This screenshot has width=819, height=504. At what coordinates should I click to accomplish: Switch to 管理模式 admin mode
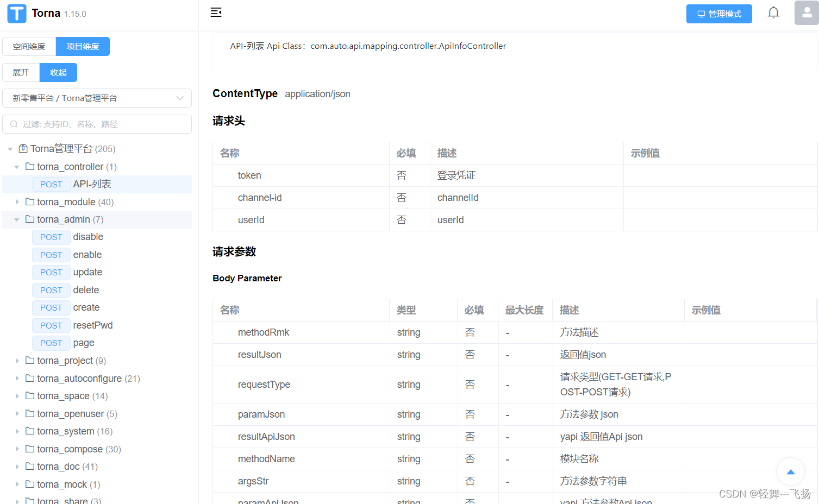(719, 14)
